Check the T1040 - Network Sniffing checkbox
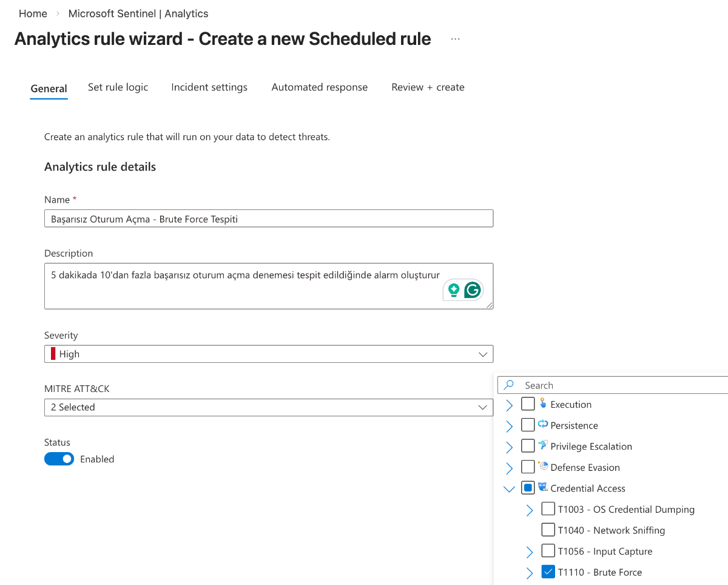This screenshot has width=728, height=585. [548, 530]
